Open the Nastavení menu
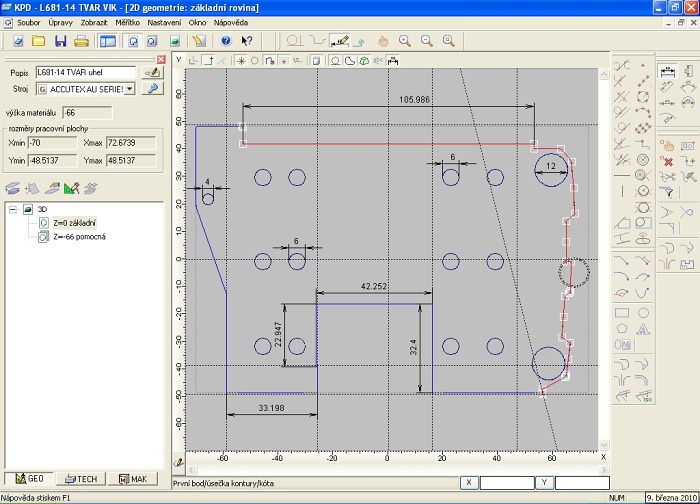Image resolution: width=700 pixels, height=504 pixels. 164,22
